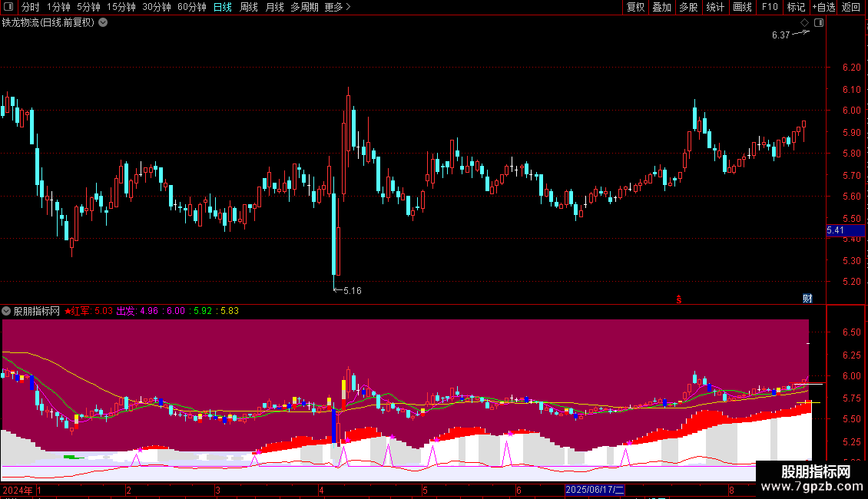Toggle the side panel icon at top-left

8,7
